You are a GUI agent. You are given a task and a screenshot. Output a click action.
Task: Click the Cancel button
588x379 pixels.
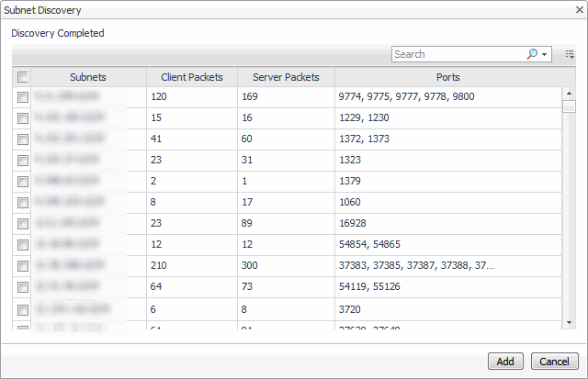555,361
